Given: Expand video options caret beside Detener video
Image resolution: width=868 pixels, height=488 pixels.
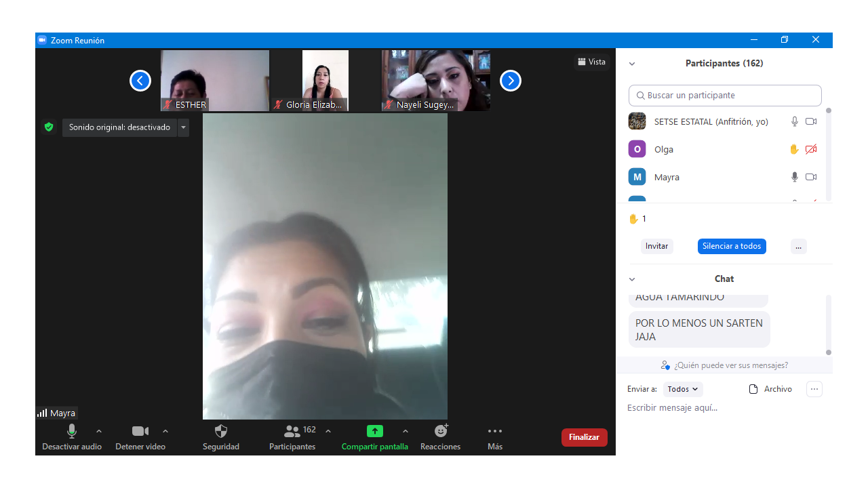Looking at the screenshot, I should point(165,431).
